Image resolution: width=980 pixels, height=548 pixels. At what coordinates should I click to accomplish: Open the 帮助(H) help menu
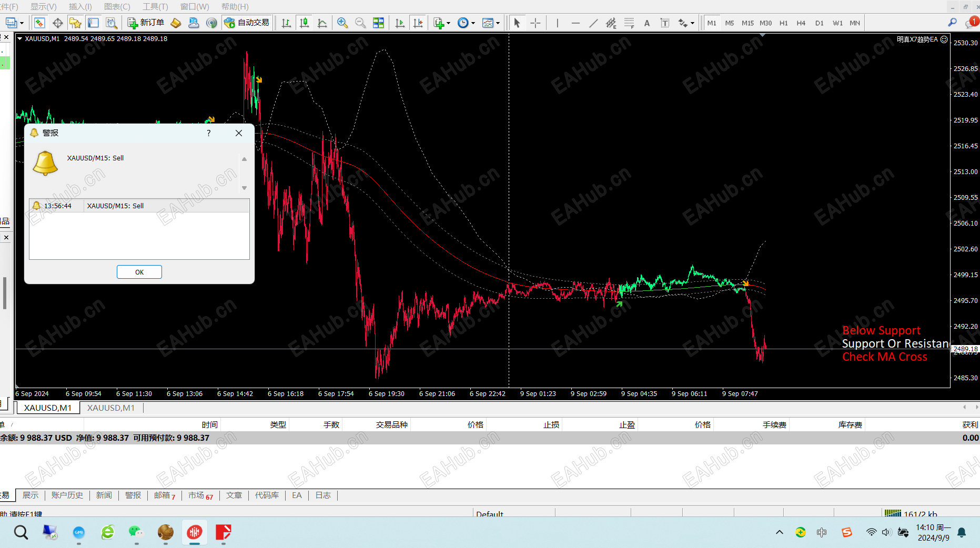click(235, 7)
